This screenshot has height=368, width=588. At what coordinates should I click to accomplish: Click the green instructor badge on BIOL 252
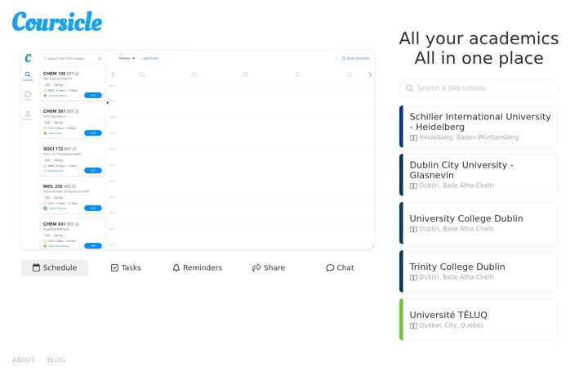(x=45, y=209)
